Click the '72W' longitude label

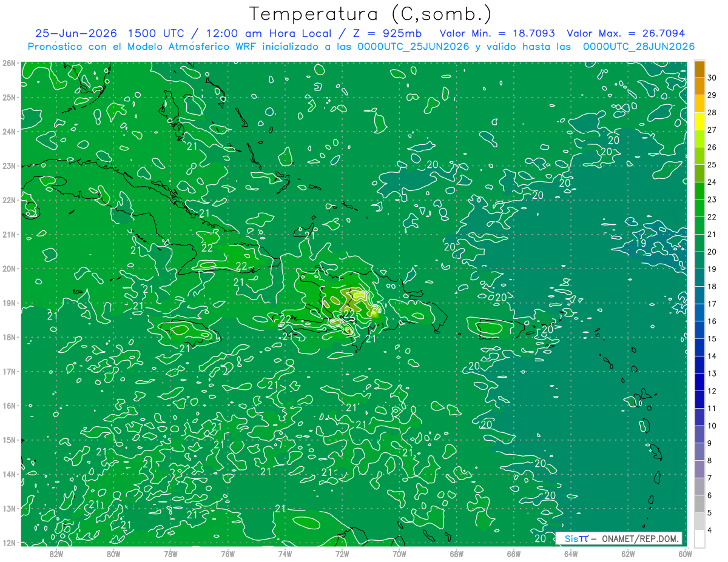point(342,554)
